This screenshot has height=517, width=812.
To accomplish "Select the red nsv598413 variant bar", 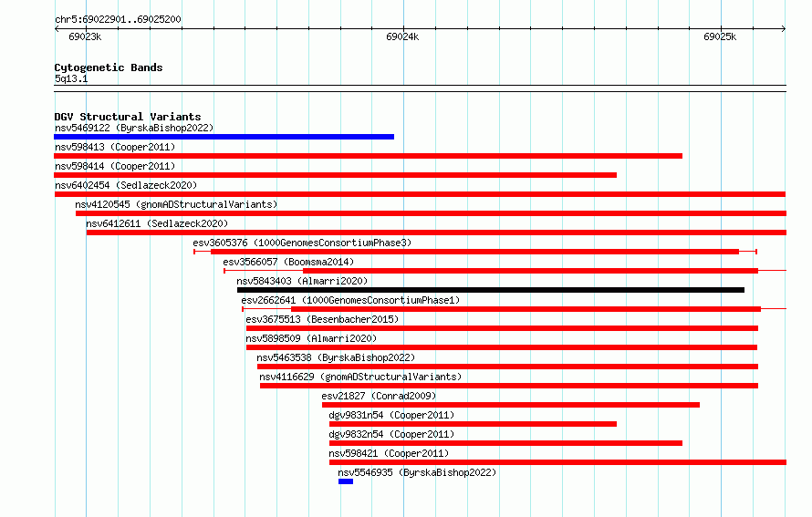I will tap(369, 156).
